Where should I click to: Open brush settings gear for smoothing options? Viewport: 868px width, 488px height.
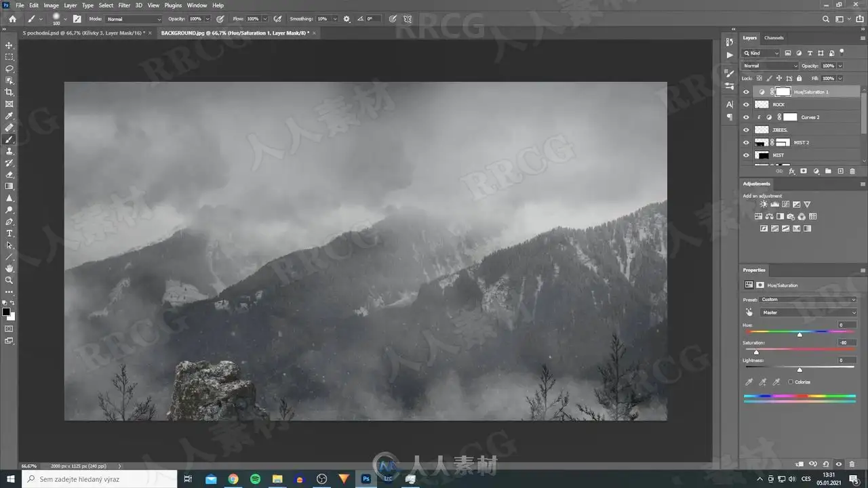[347, 19]
